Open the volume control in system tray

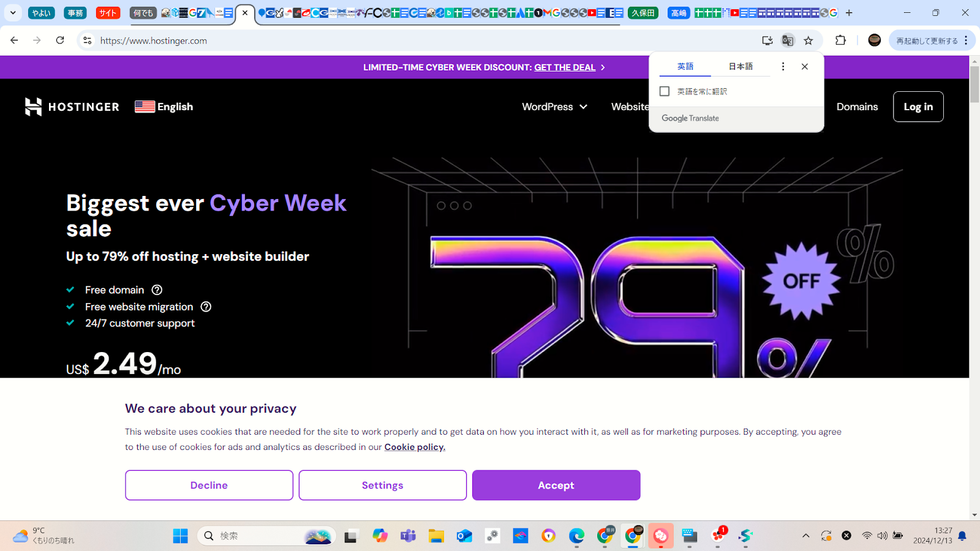point(882,536)
